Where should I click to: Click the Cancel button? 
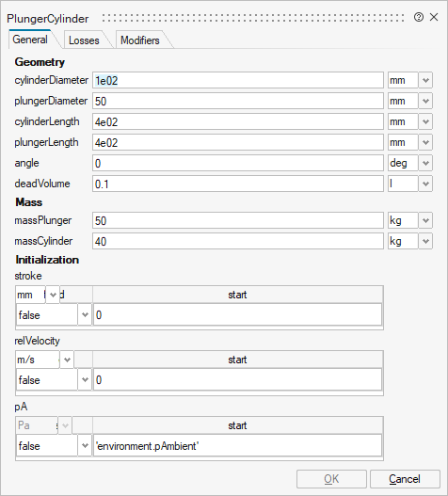tap(405, 479)
